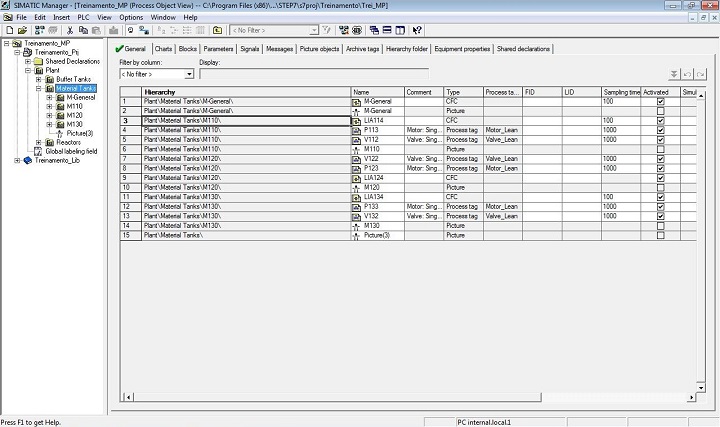Click the picture icon in M110 table row

tap(356, 150)
